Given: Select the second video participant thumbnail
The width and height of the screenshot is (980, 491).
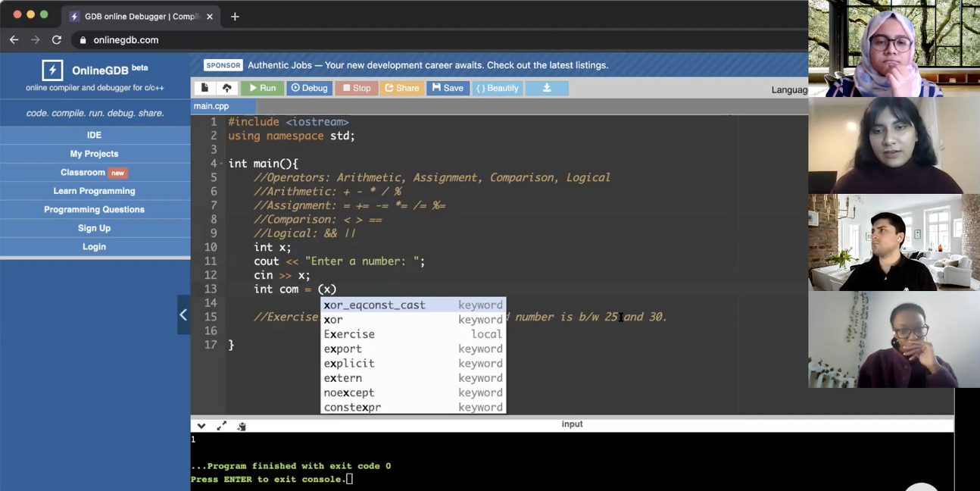Looking at the screenshot, I should click(894, 145).
